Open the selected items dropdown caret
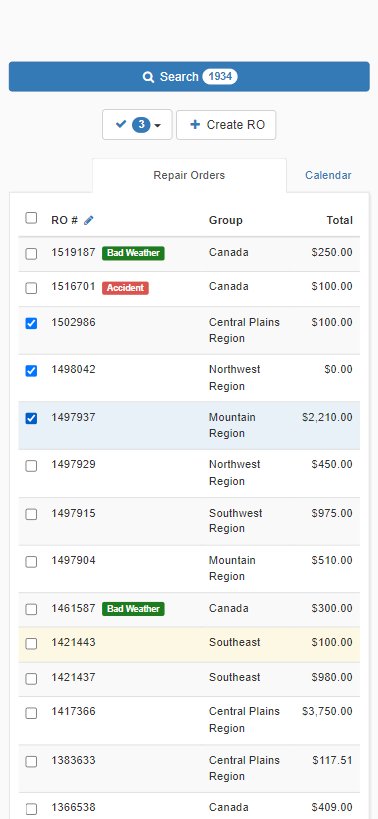Image resolution: width=378 pixels, height=819 pixels. [158, 125]
